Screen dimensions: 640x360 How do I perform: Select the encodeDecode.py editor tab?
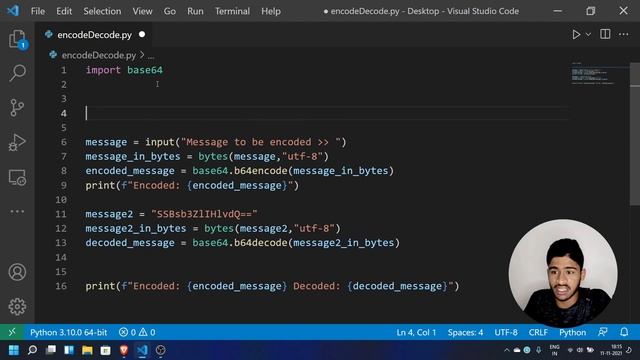tap(94, 35)
